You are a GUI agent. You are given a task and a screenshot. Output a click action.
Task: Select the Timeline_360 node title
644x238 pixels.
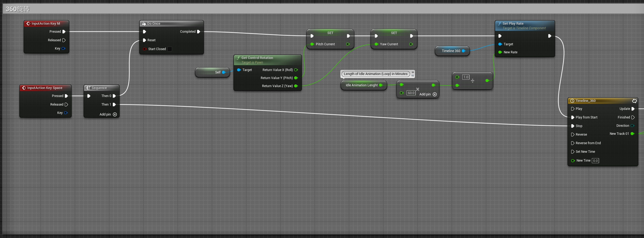click(x=585, y=101)
